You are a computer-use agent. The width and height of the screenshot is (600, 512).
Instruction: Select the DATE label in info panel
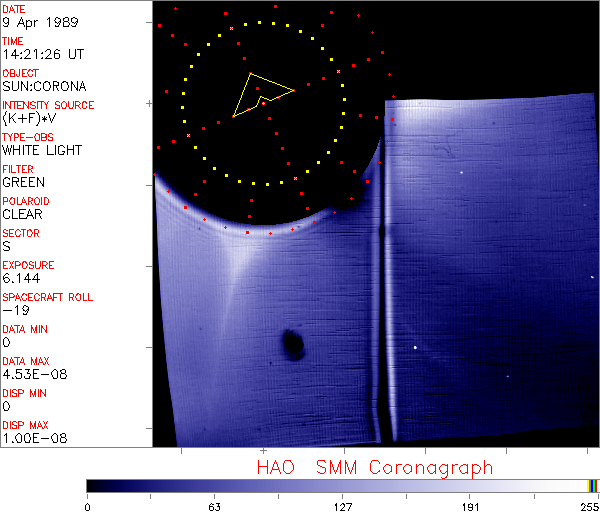[14, 9]
